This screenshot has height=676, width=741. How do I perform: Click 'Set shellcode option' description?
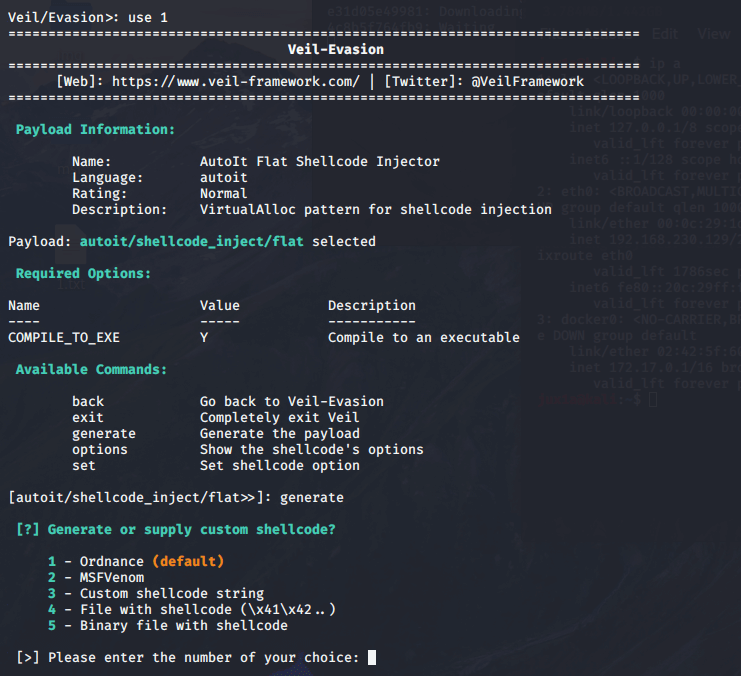(280, 466)
